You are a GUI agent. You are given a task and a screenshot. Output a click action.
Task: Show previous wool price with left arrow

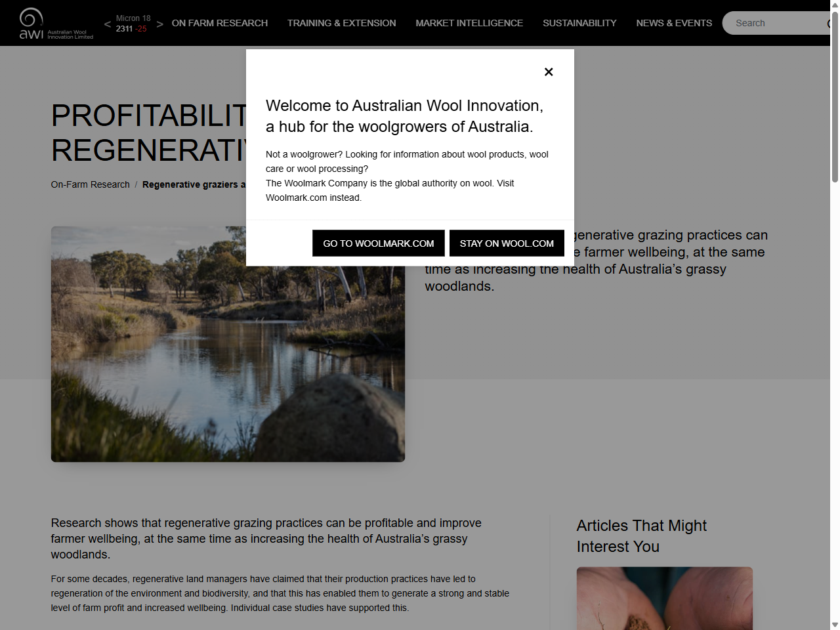(108, 24)
